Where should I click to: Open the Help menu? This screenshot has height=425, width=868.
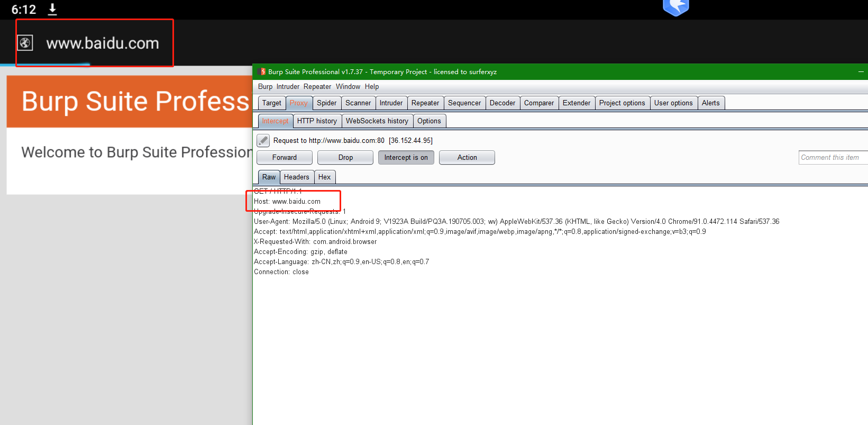372,86
